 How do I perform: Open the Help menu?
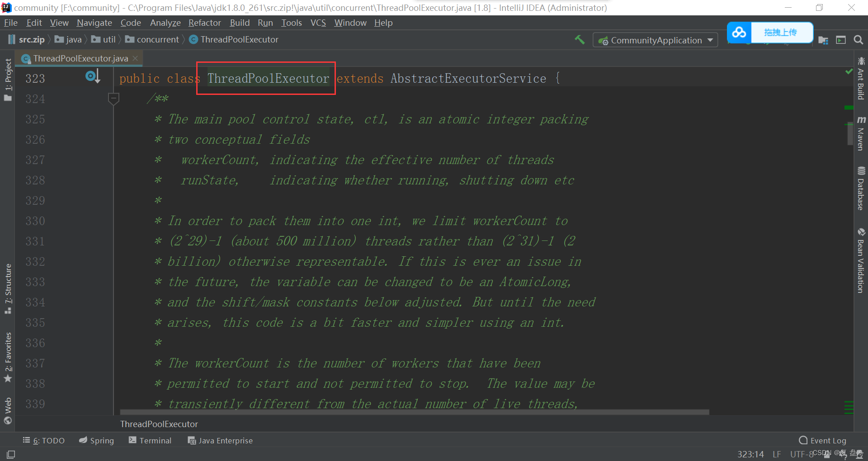click(x=383, y=23)
